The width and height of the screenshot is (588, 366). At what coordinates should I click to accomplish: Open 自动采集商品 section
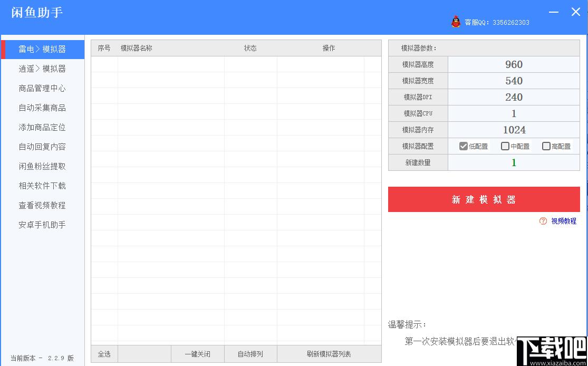click(x=43, y=108)
